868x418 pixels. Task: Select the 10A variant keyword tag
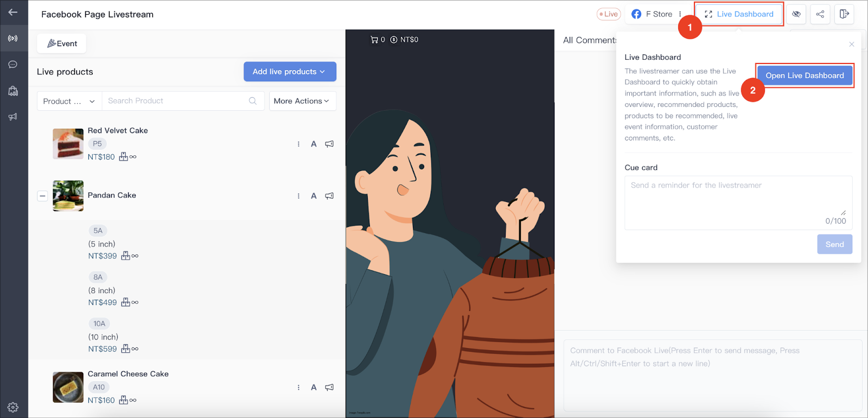99,324
